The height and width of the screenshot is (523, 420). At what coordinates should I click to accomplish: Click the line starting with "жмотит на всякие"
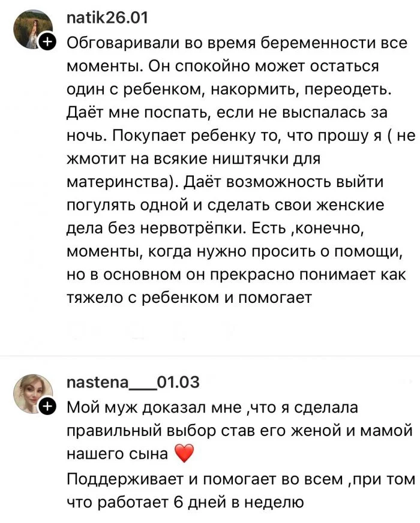[194, 158]
